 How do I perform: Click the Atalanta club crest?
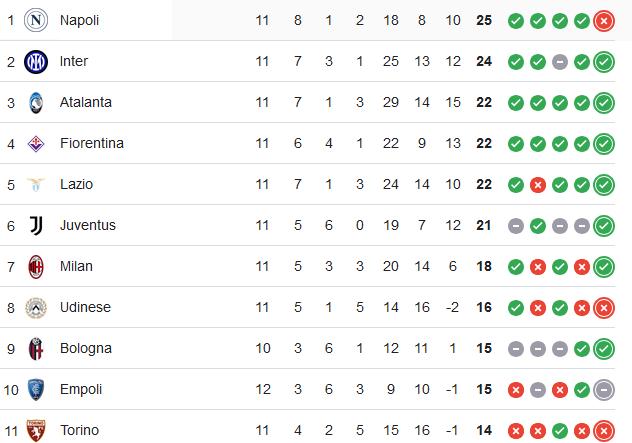36,103
